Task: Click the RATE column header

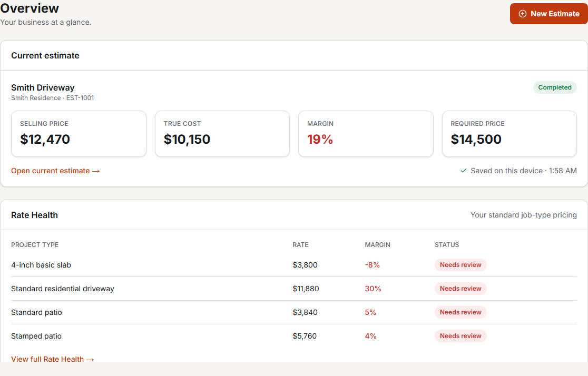Action: [x=300, y=245]
